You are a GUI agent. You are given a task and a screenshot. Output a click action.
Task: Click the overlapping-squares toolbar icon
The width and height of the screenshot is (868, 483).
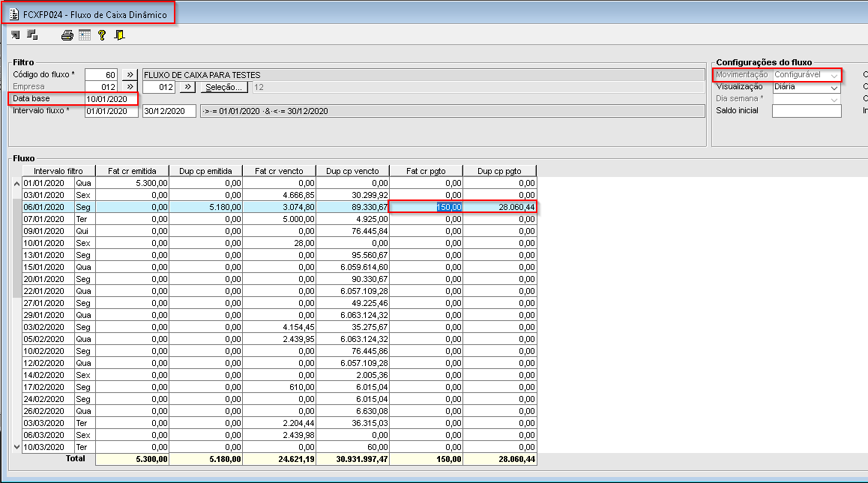click(x=32, y=35)
